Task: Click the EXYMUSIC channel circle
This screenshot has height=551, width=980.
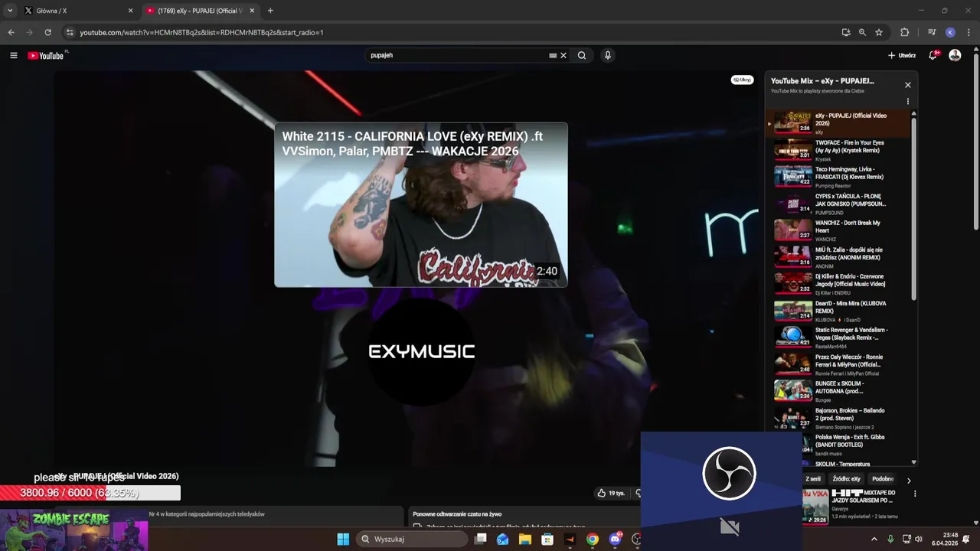Action: [421, 351]
